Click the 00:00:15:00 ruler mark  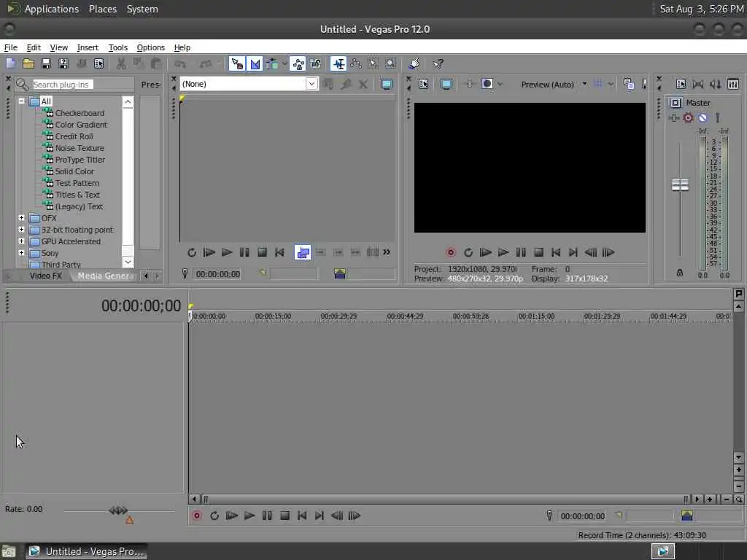tap(273, 316)
